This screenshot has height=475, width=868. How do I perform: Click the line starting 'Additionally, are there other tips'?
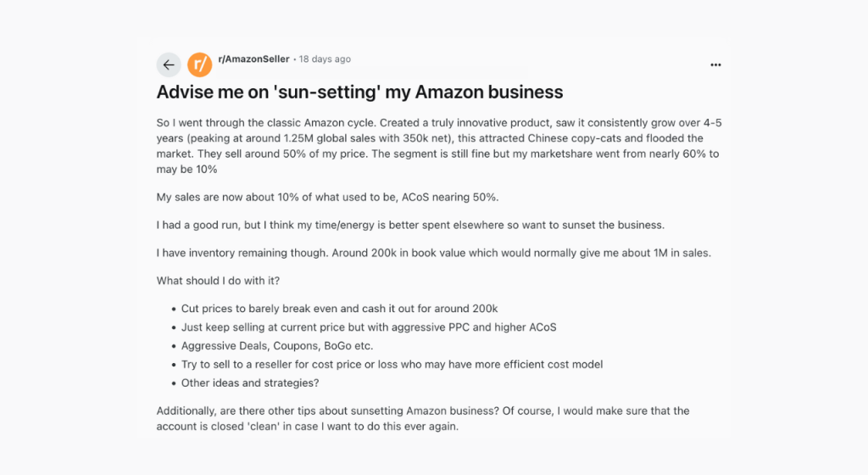click(423, 411)
